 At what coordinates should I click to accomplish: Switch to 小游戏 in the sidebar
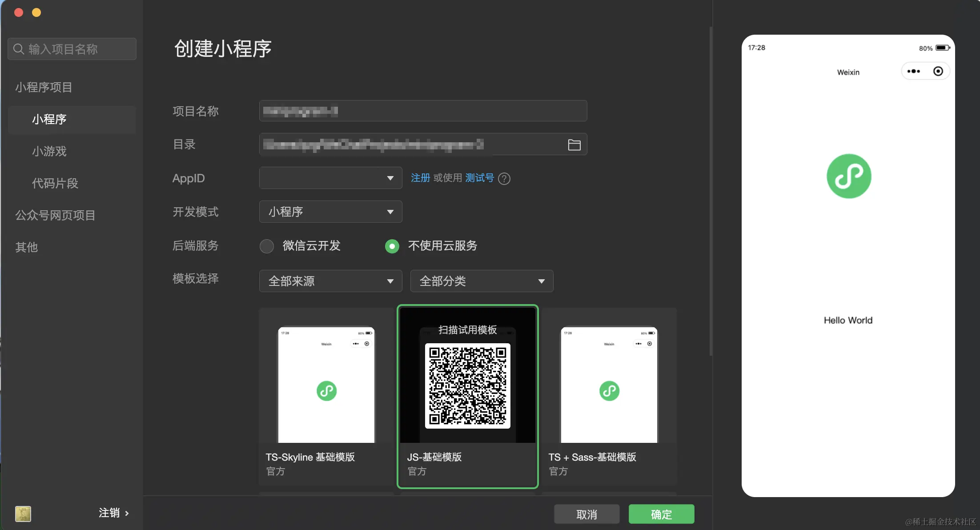[x=49, y=151]
